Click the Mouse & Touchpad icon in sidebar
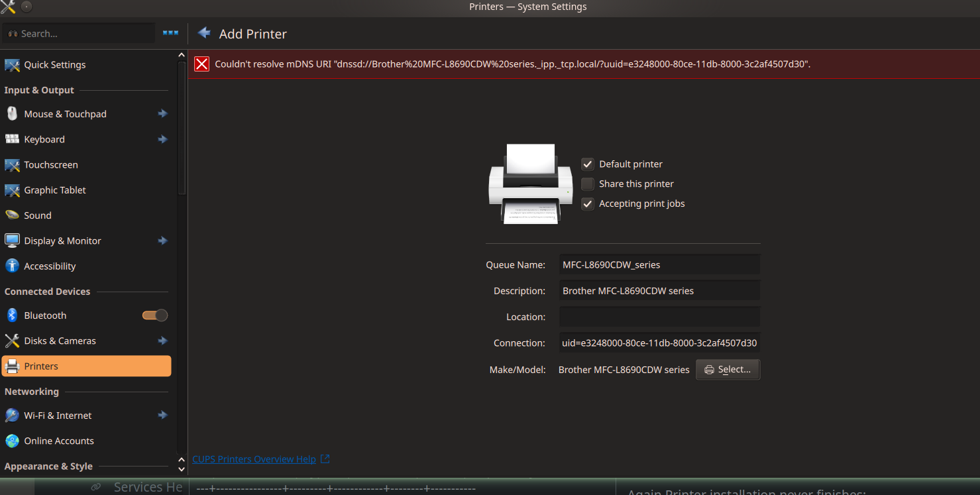 [12, 114]
